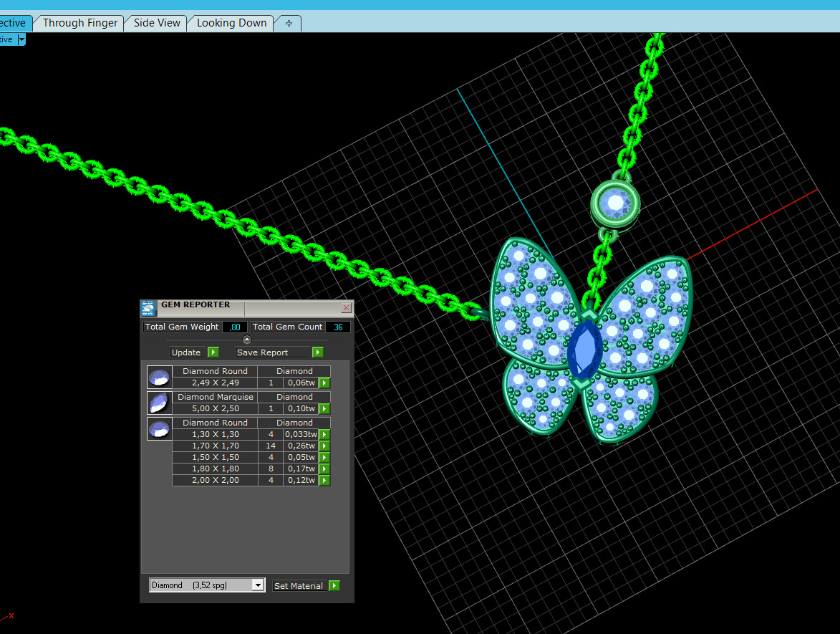
Task: Select the 1,70 X 1,70 size cell
Action: coord(216,446)
